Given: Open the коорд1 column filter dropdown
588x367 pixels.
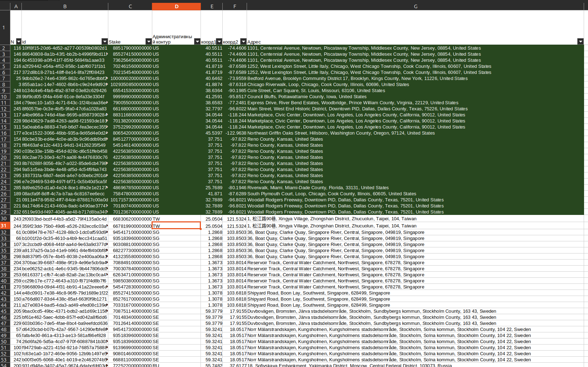Looking at the screenshot, I should [x=219, y=41].
